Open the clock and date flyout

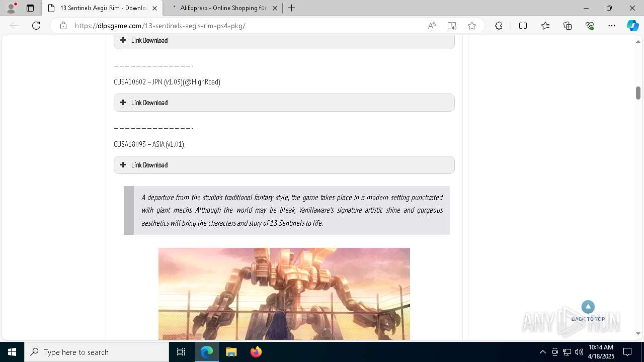(x=601, y=352)
